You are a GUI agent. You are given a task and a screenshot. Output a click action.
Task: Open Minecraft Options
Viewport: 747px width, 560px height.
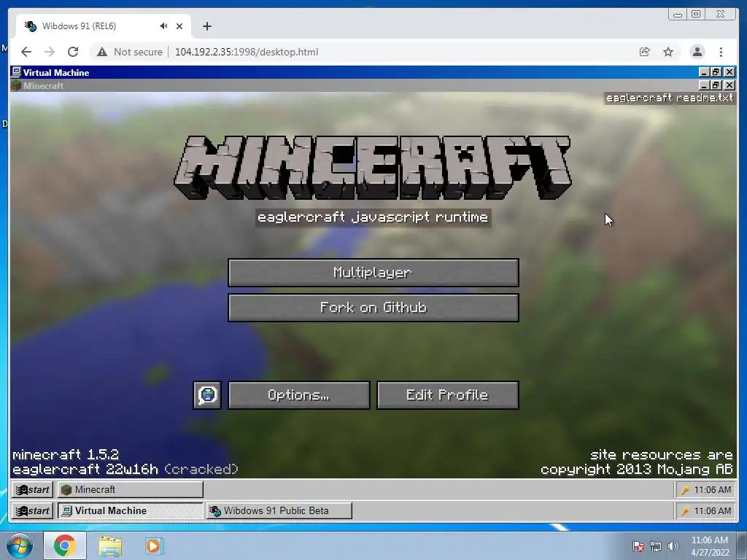[x=298, y=394]
